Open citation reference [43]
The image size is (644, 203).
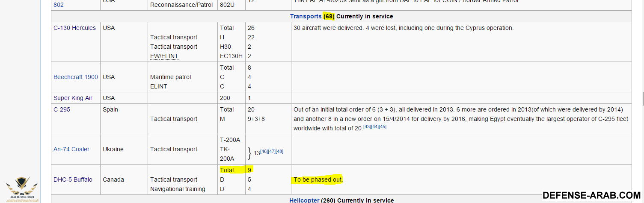pos(367,127)
